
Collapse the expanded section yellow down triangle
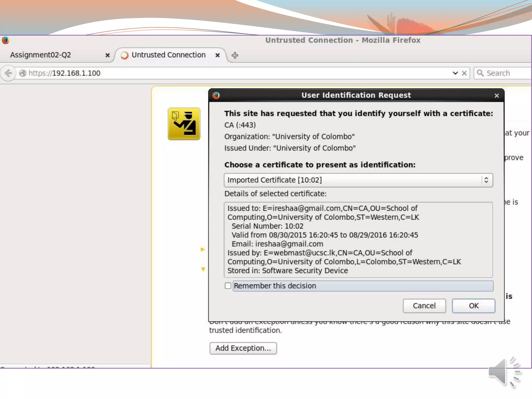tap(203, 269)
